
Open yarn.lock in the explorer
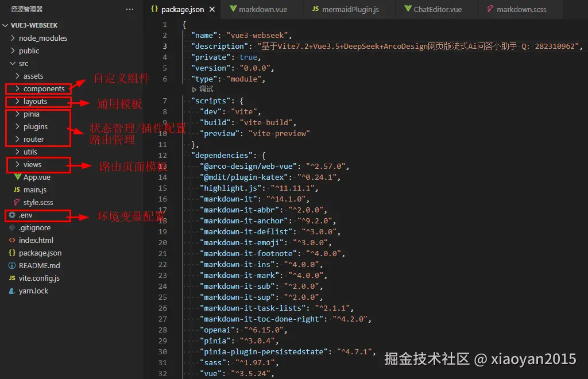[33, 291]
